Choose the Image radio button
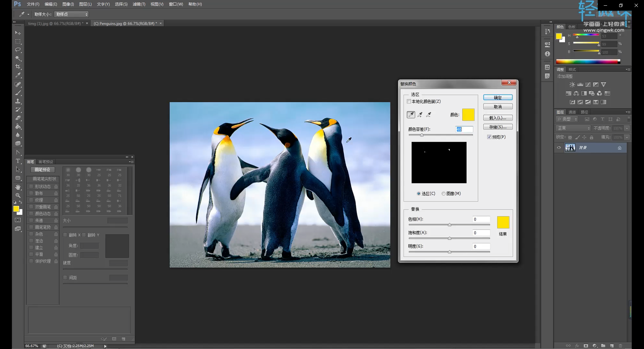The height and width of the screenshot is (349, 644). (x=443, y=194)
